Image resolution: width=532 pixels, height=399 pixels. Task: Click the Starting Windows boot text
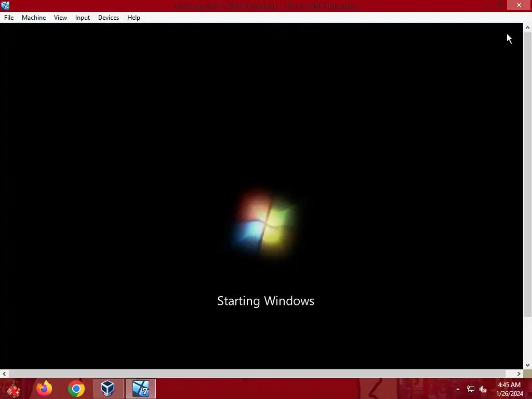[x=265, y=301]
